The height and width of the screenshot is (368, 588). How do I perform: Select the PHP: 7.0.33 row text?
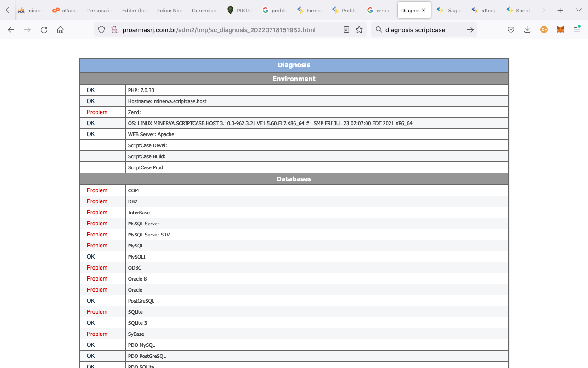tap(141, 90)
